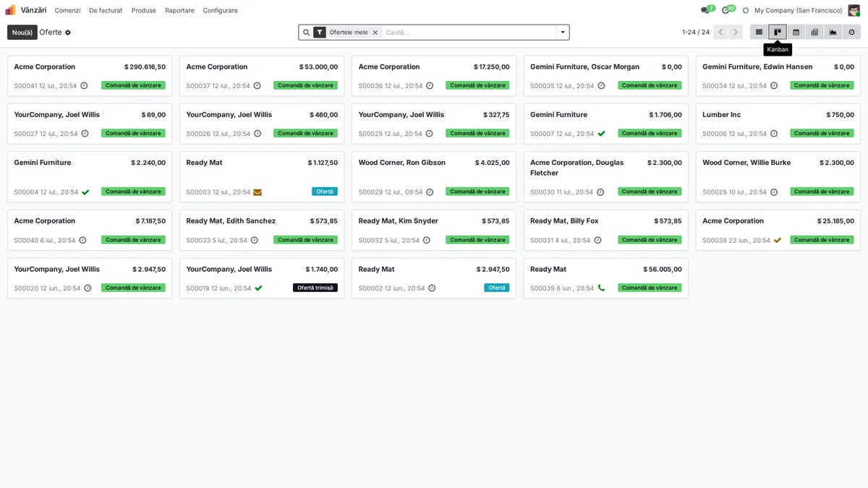Screen dimensions: 868x488
Task: Click the envelope activity icon on S00003
Action: tap(258, 192)
